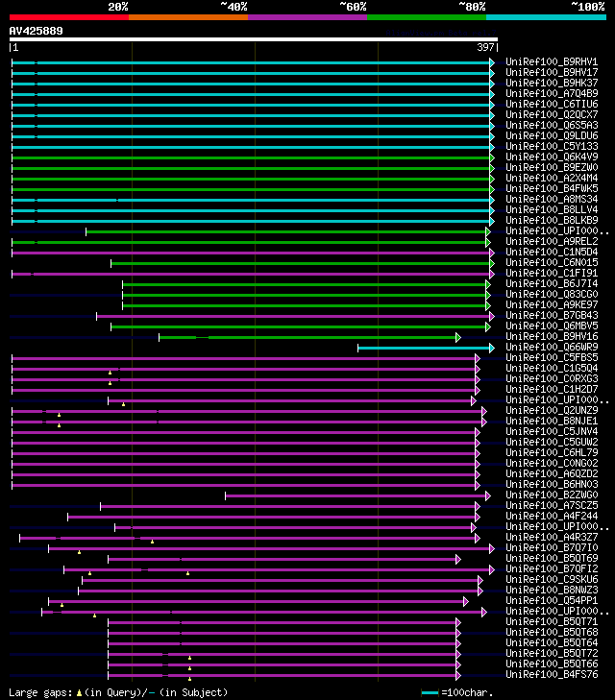Select the UniRef100_B8LKB9 label

tap(552, 220)
